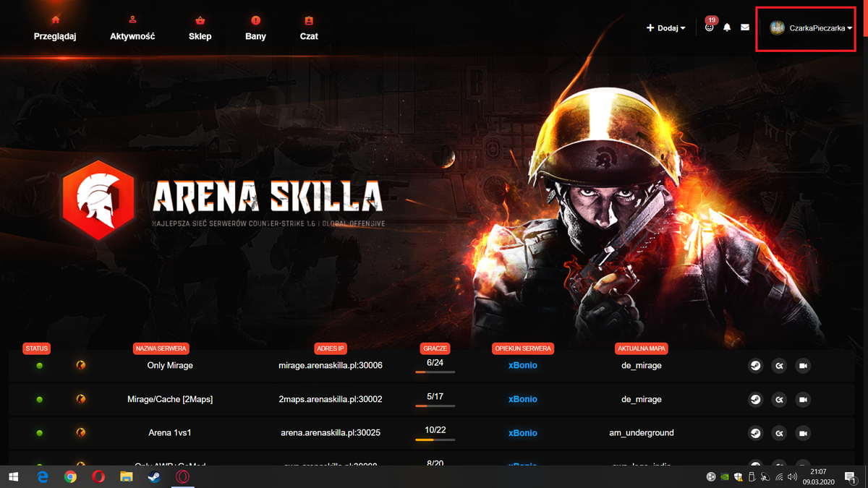Open the messages envelope inbox

[745, 27]
